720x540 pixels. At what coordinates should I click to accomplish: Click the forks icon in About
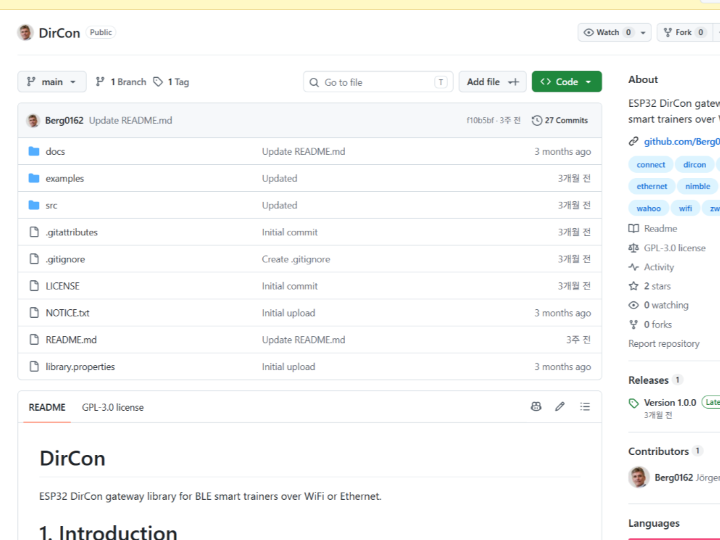coord(634,325)
